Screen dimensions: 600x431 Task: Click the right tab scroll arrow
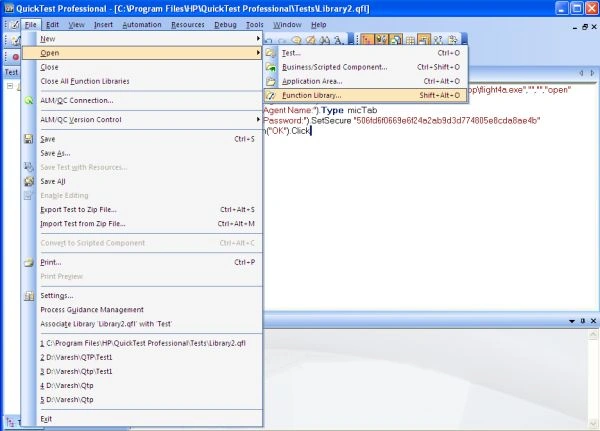(592, 73)
